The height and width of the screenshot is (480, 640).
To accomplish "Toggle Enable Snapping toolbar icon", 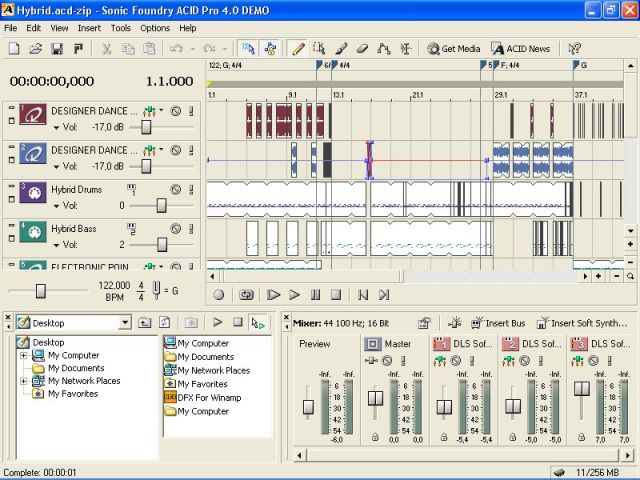I will 248,49.
